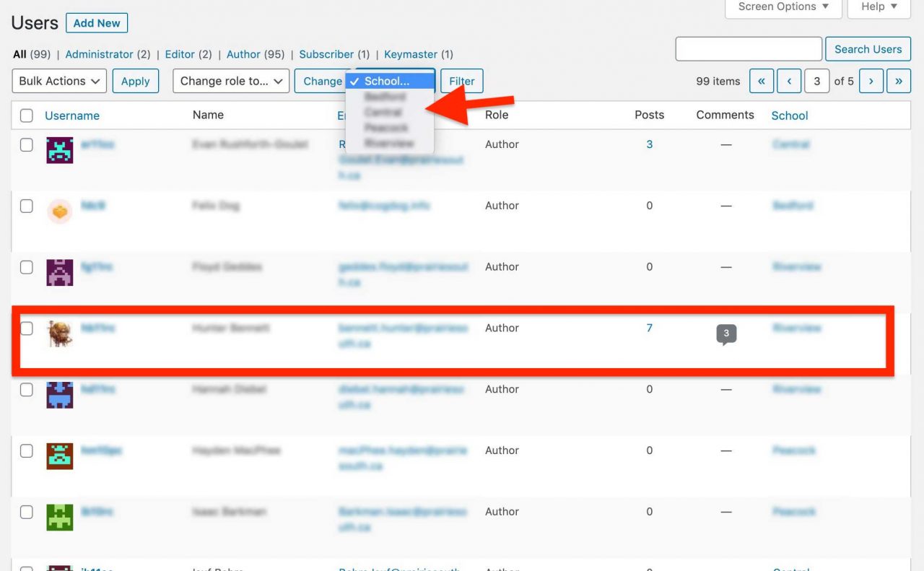The height and width of the screenshot is (571, 924).
Task: Click the orange avatar in the Felix Dog row
Action: [60, 212]
